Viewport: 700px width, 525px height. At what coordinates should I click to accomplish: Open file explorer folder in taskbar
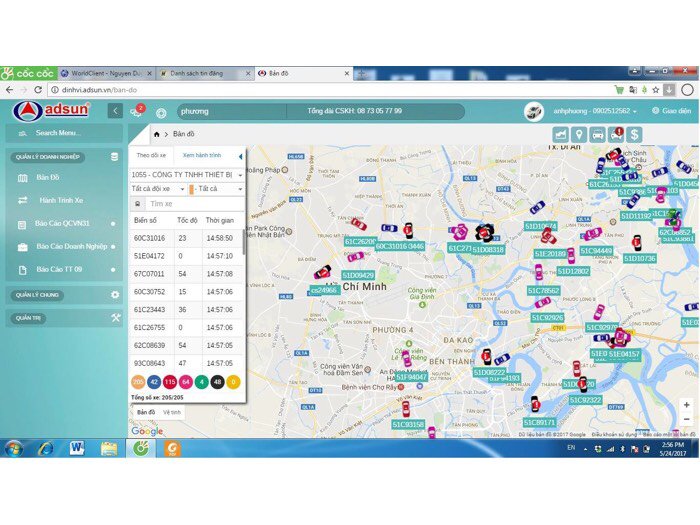coord(108,448)
